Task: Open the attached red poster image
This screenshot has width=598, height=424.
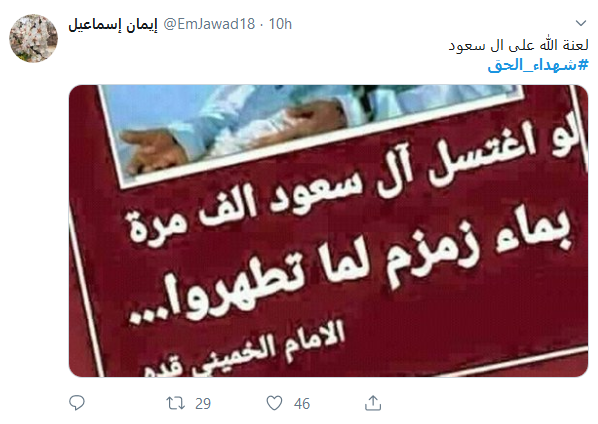Action: (x=328, y=231)
